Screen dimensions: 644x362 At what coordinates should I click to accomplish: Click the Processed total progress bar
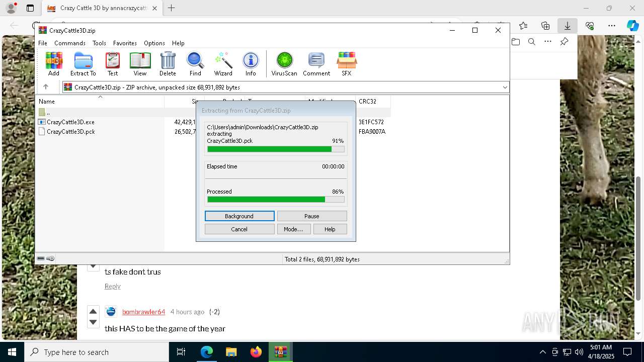click(x=276, y=200)
